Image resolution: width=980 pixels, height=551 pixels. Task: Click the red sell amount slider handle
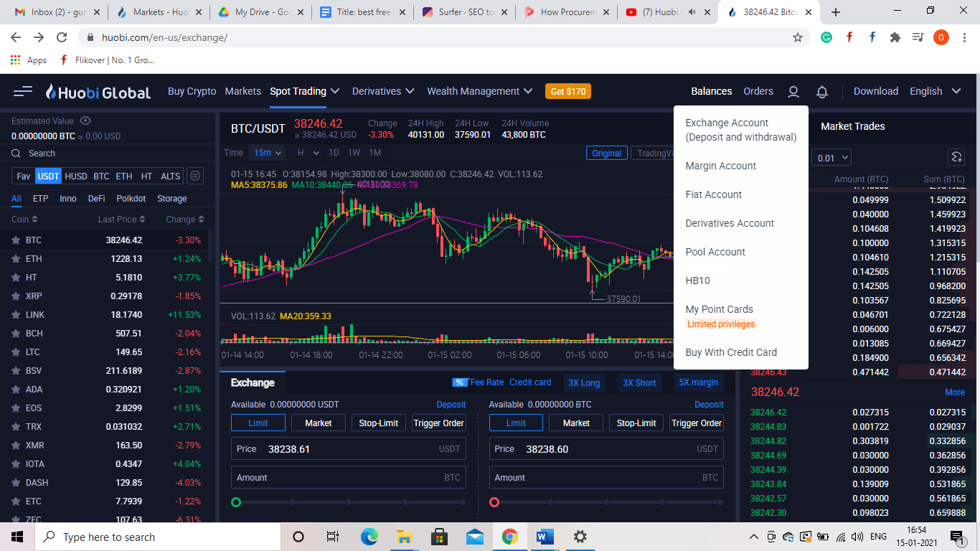pos(494,502)
